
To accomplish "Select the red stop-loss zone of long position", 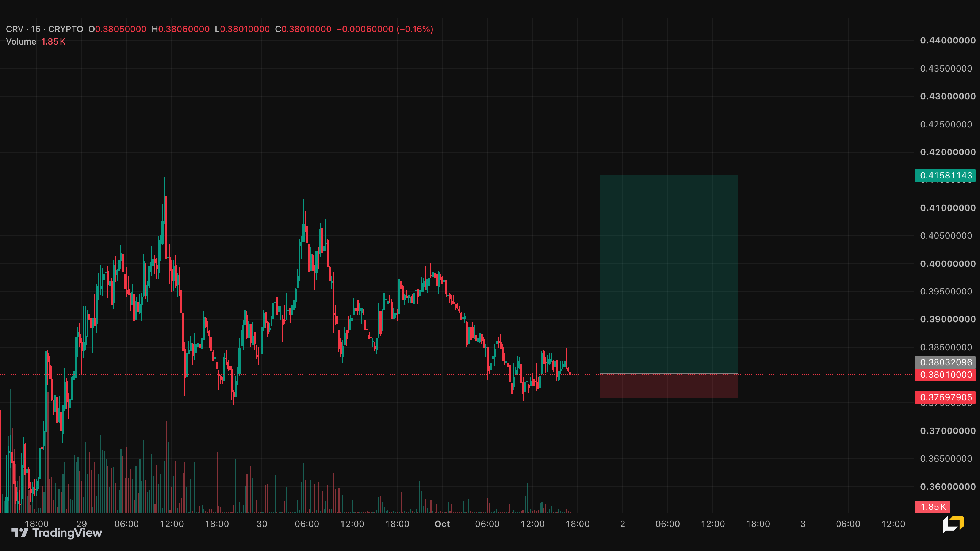I will (669, 386).
